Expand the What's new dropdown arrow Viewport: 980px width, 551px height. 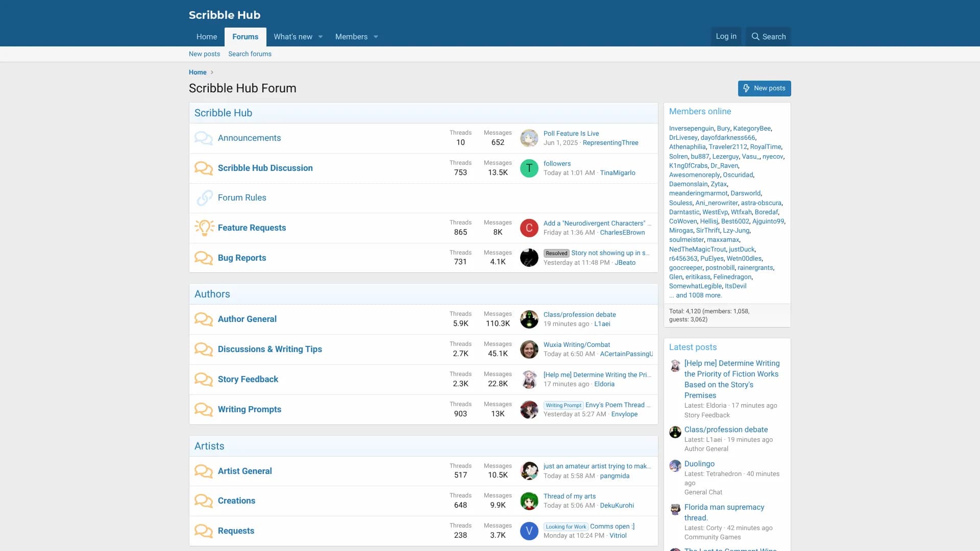pyautogui.click(x=321, y=37)
